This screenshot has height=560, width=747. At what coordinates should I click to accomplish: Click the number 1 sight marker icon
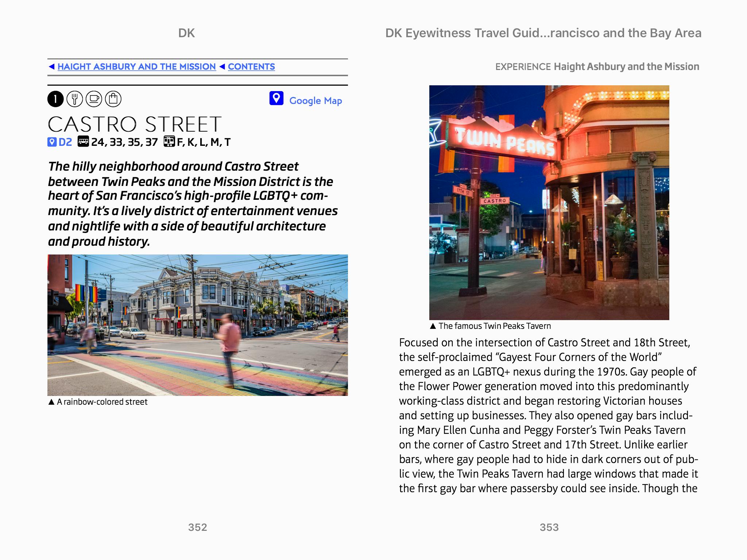(55, 99)
